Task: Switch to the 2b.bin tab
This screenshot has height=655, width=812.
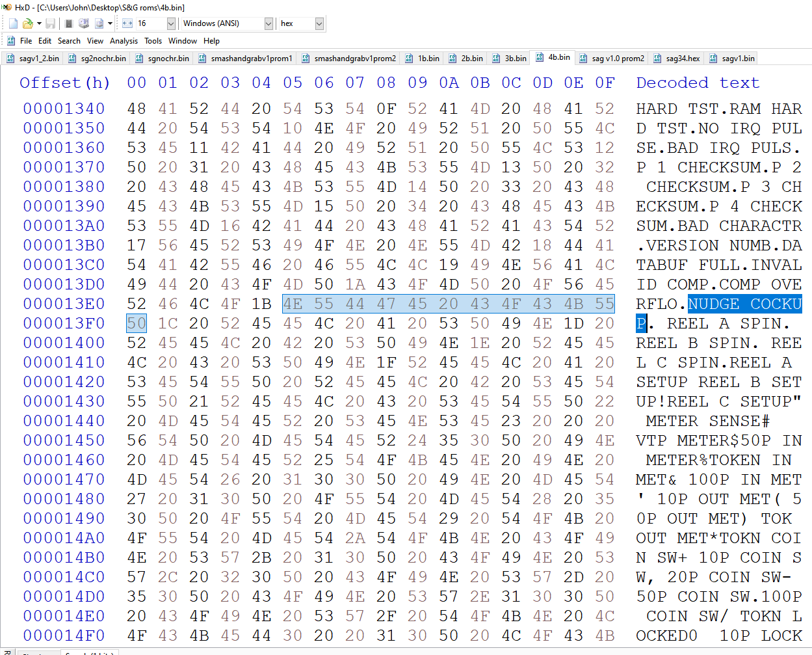Action: click(x=465, y=58)
